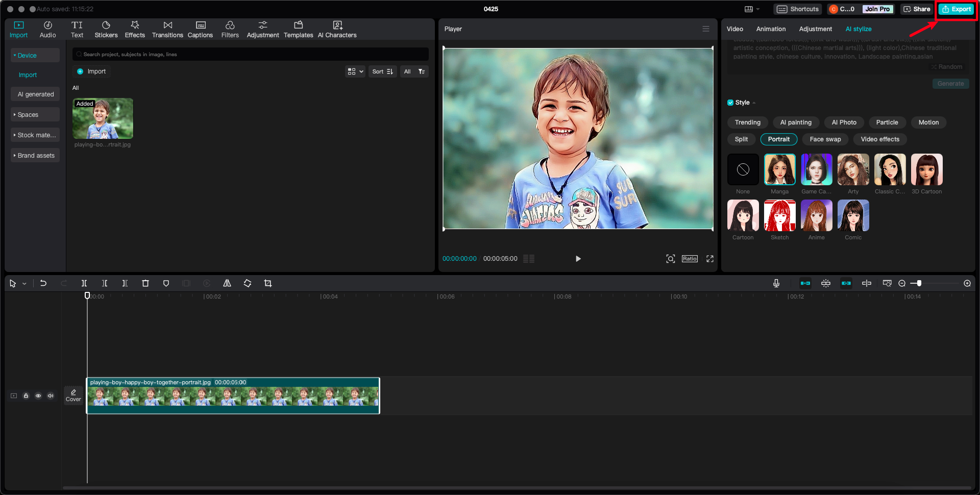Open the Stickers panel
This screenshot has width=980, height=495.
106,29
